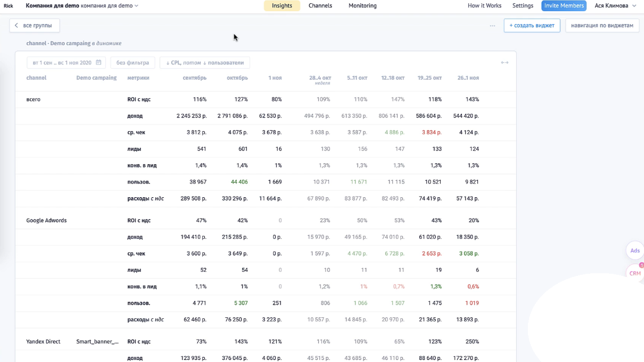Screen dimensions: 644x362
Task: Click всего ROI value 143%
Action: (472, 99)
